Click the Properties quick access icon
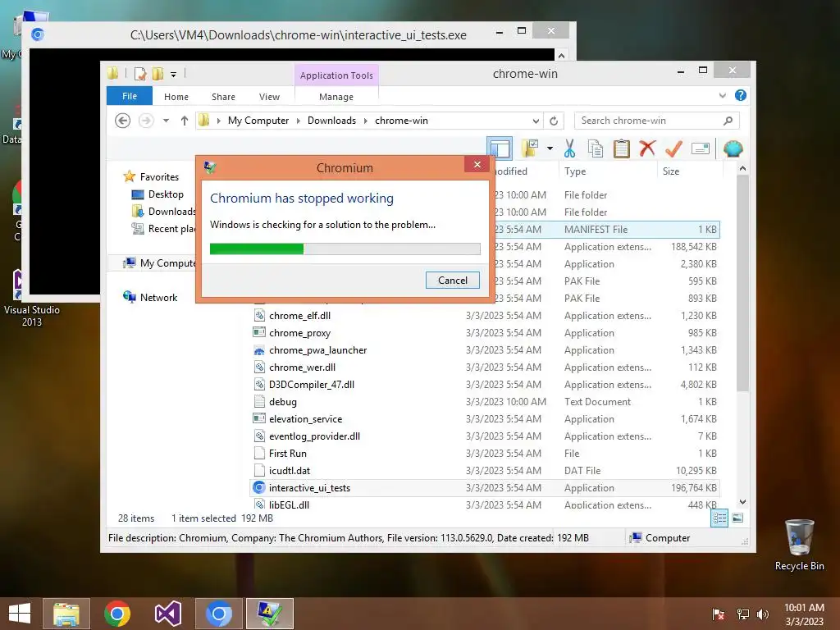Image resolution: width=840 pixels, height=630 pixels. point(140,74)
